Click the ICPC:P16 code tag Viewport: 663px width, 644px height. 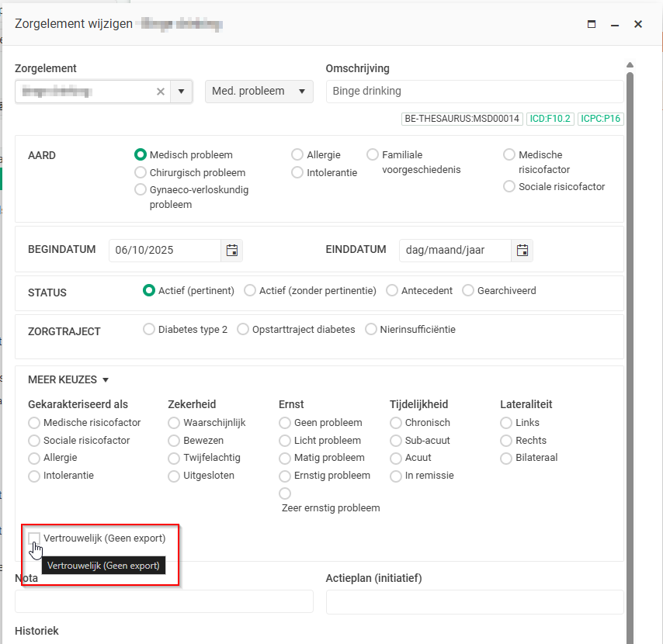click(601, 119)
